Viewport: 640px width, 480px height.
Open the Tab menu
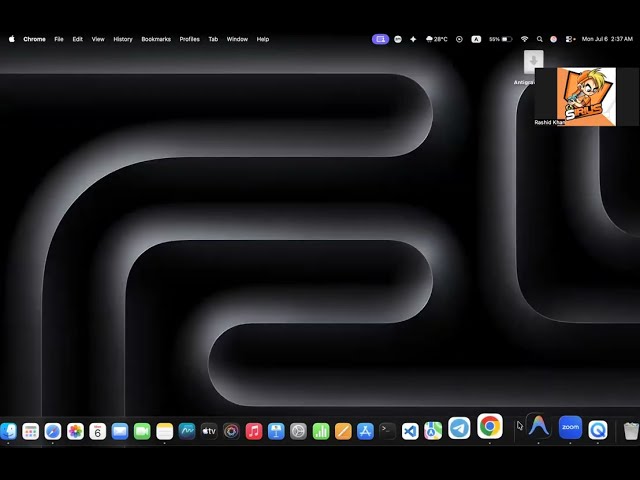coord(213,39)
